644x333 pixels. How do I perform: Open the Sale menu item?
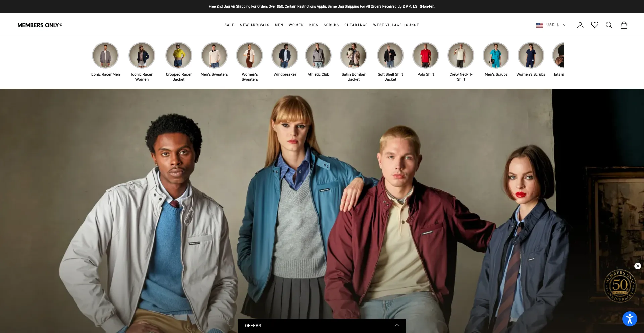(x=229, y=25)
